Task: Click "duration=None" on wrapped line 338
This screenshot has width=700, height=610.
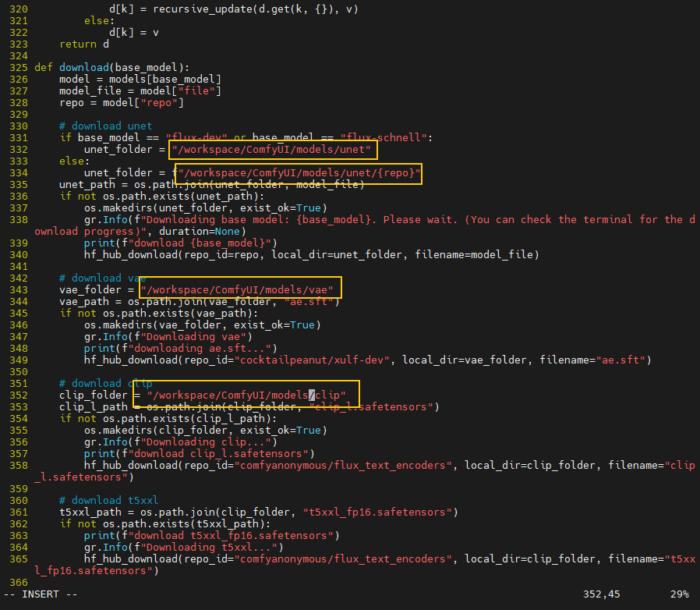Action: (x=200, y=232)
